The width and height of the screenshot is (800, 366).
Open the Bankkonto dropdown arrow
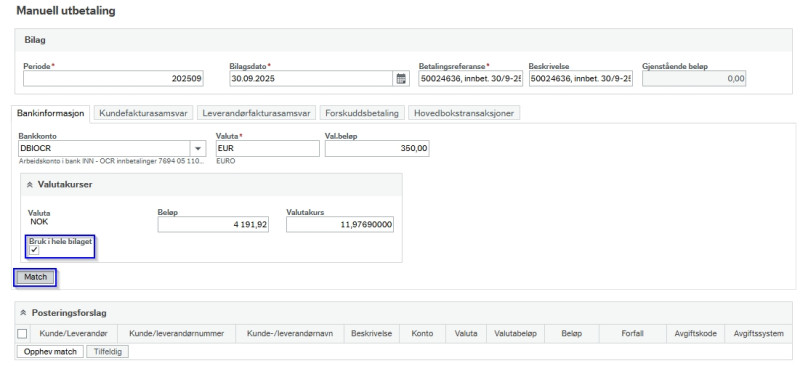197,149
